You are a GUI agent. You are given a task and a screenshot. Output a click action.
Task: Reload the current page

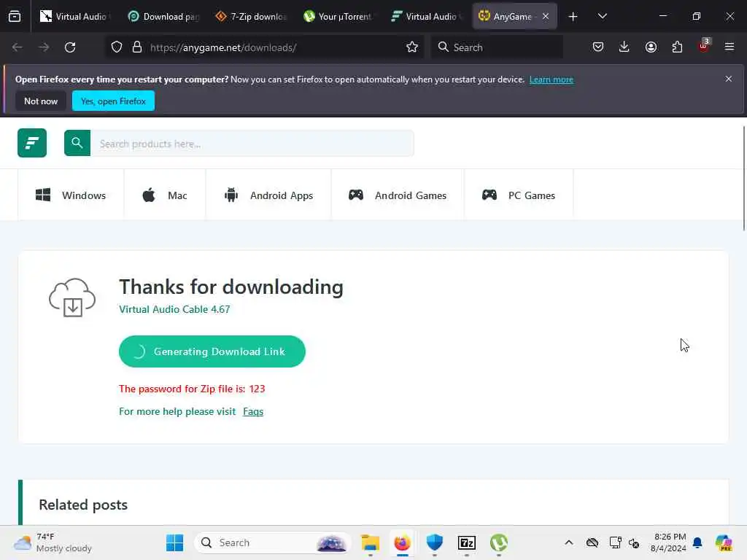pos(70,47)
